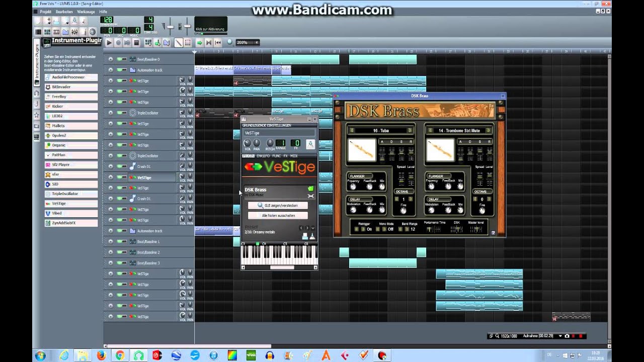The image size is (644, 362).
Task: Switch to ENV/LFO tab in VeSTige
Action: point(263,156)
